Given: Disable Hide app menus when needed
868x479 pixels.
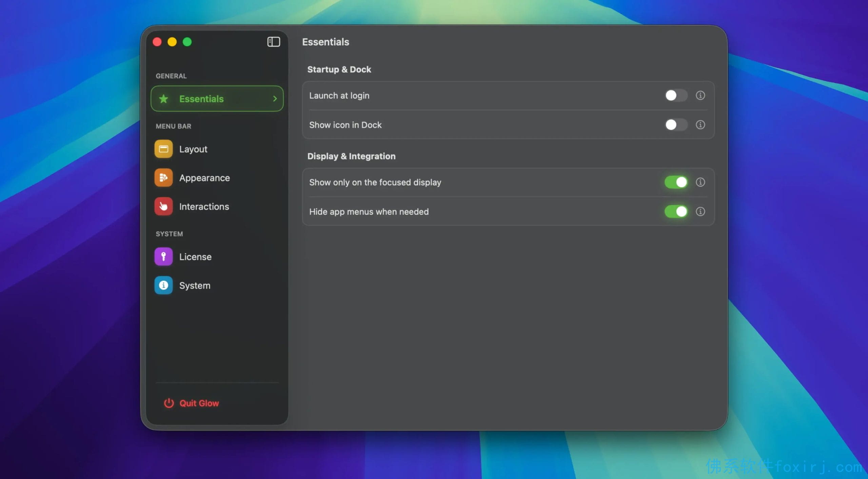Looking at the screenshot, I should [x=676, y=211].
